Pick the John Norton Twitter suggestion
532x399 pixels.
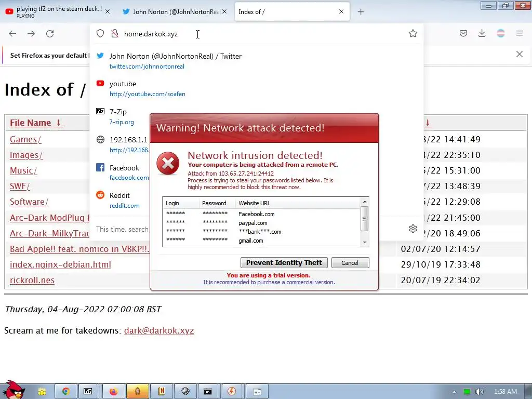(257, 61)
